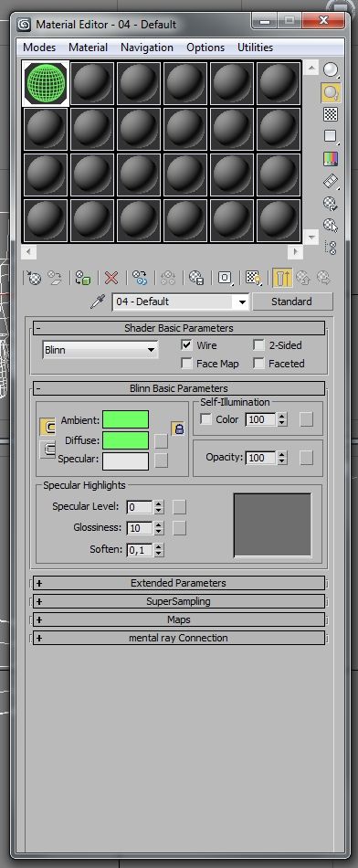The height and width of the screenshot is (868, 358).
Task: Uncheck the Wire checkbox
Action: click(x=186, y=344)
